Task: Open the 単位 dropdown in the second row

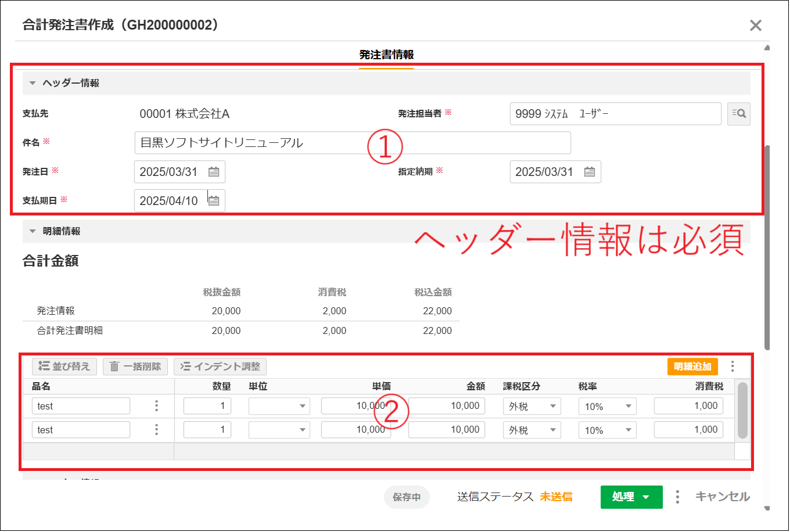Action: point(279,430)
